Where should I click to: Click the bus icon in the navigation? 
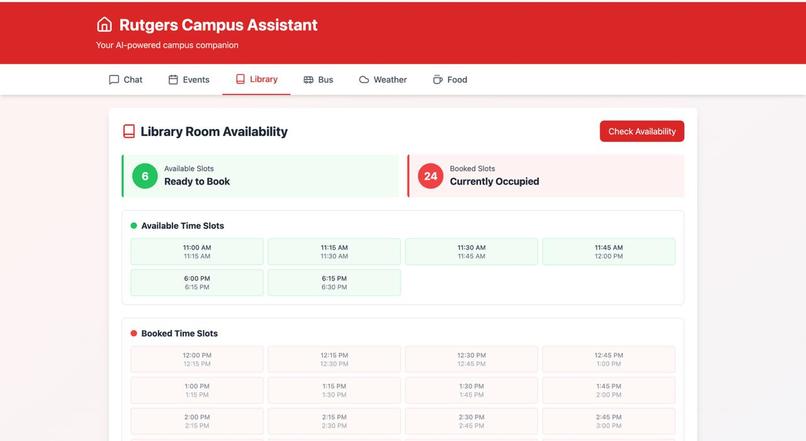click(x=308, y=80)
